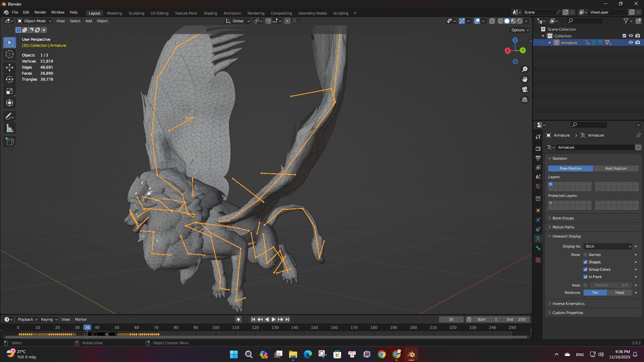The height and width of the screenshot is (362, 644).
Task: Click the Pose Position button
Action: click(570, 169)
